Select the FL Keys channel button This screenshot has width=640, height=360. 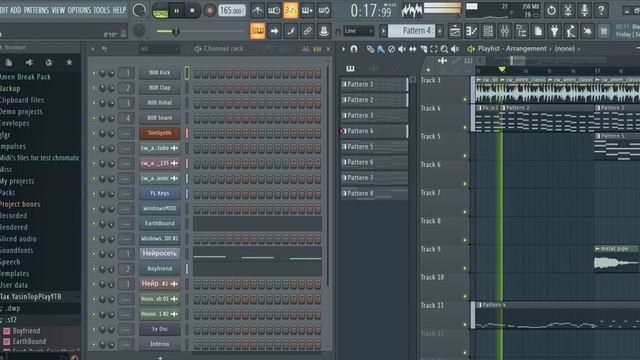tap(160, 193)
